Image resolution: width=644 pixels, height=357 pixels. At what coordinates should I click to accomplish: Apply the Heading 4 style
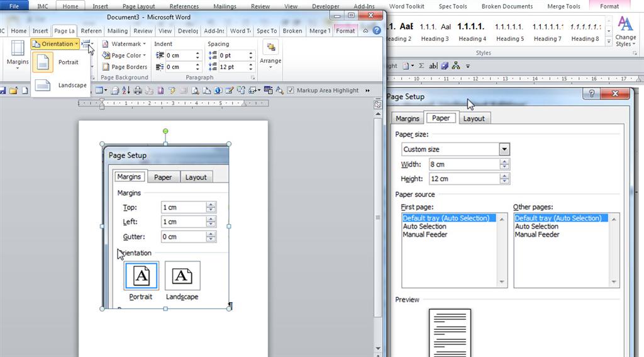click(472, 33)
